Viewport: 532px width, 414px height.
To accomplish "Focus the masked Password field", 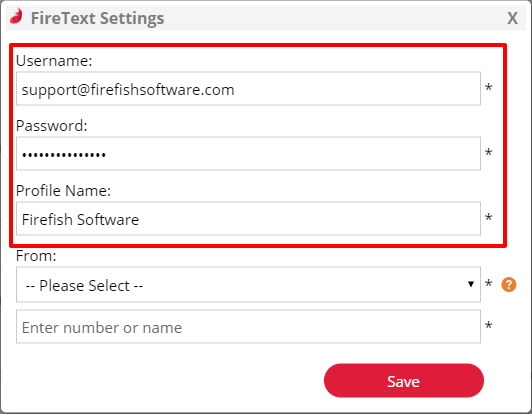I will (248, 154).
